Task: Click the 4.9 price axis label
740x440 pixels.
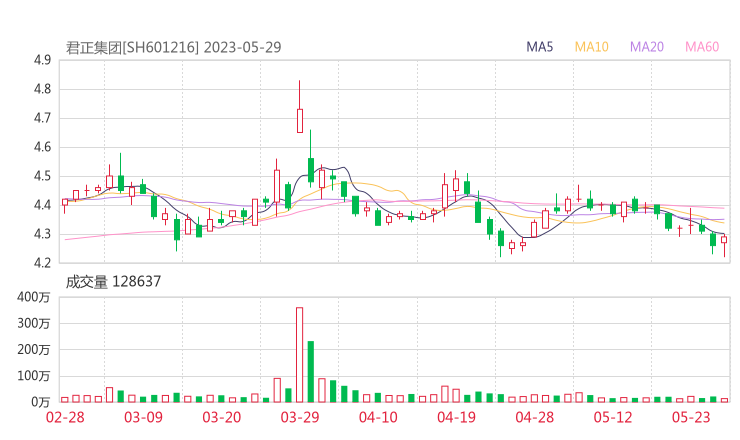Action: (42, 60)
